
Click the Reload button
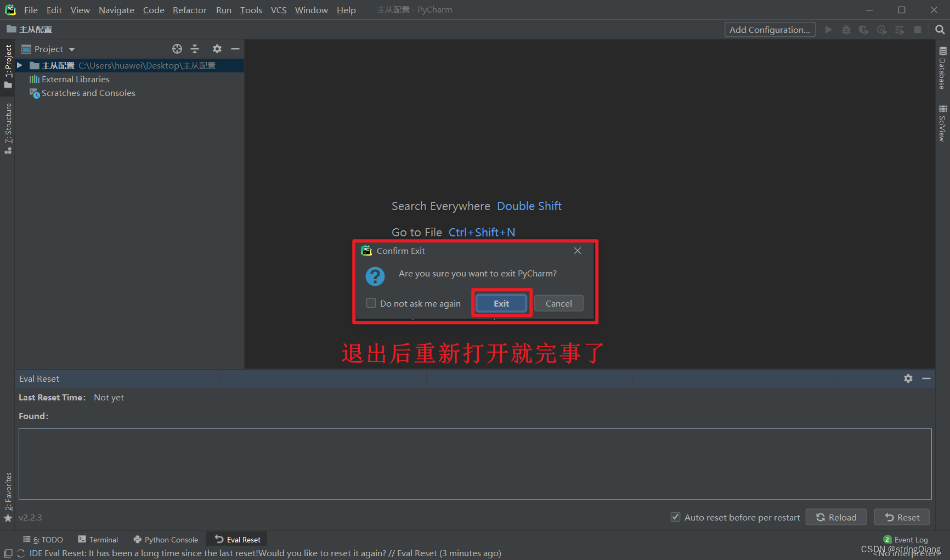click(x=836, y=517)
